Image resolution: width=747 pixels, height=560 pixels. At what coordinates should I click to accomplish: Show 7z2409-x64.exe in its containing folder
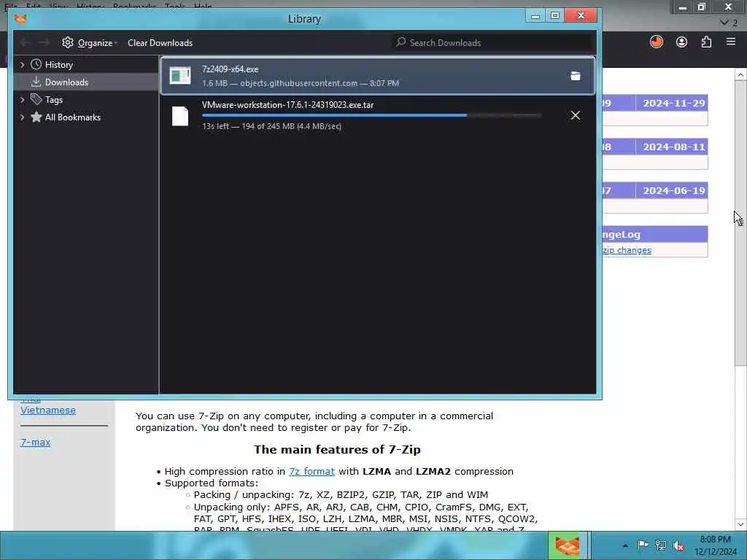[x=576, y=76]
